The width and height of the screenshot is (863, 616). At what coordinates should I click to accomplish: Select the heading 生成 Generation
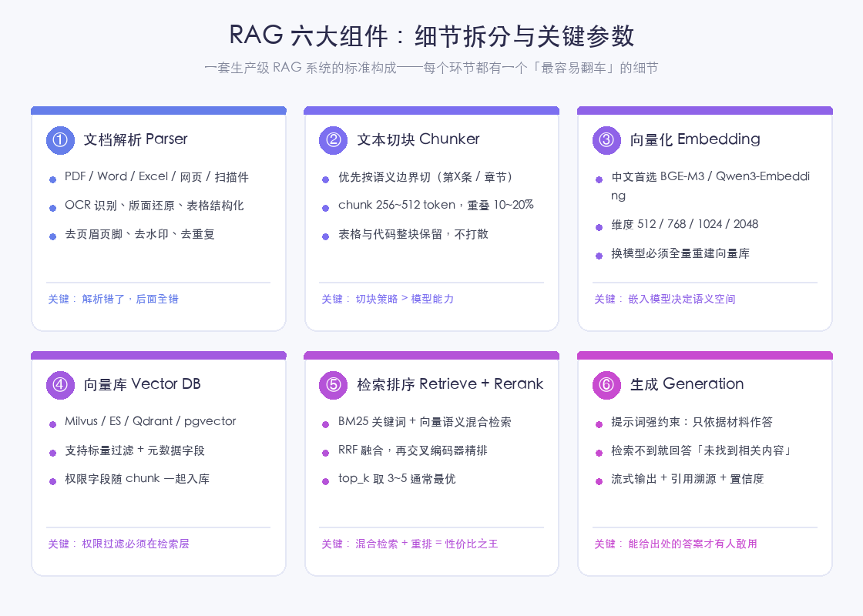687,384
